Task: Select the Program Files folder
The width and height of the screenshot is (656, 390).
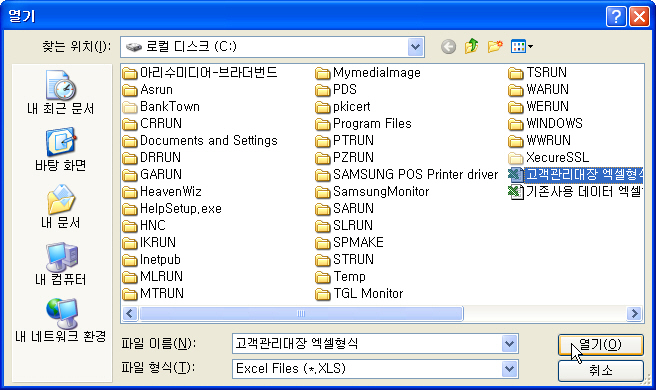Action: (x=364, y=123)
